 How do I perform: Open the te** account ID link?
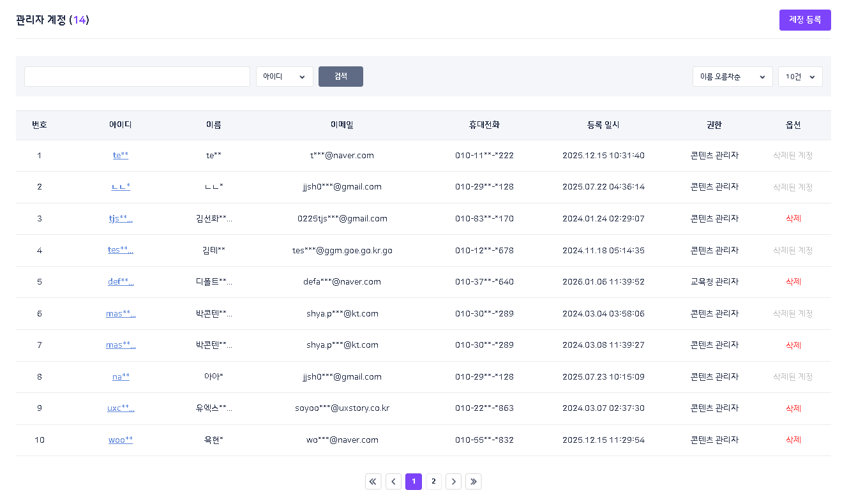point(121,155)
